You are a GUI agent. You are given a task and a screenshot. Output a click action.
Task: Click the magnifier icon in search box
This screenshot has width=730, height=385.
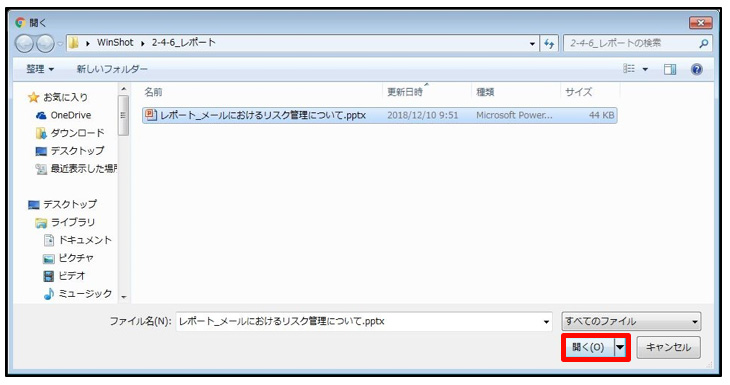click(703, 43)
